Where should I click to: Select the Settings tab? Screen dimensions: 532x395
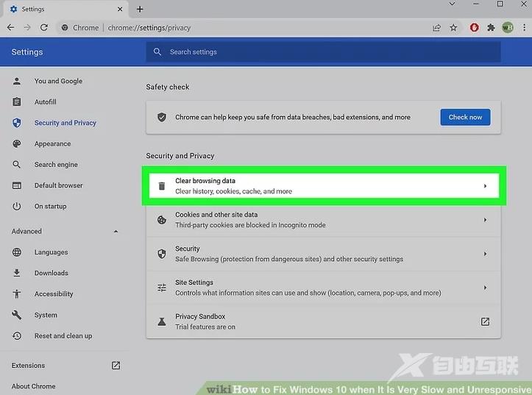pos(66,9)
